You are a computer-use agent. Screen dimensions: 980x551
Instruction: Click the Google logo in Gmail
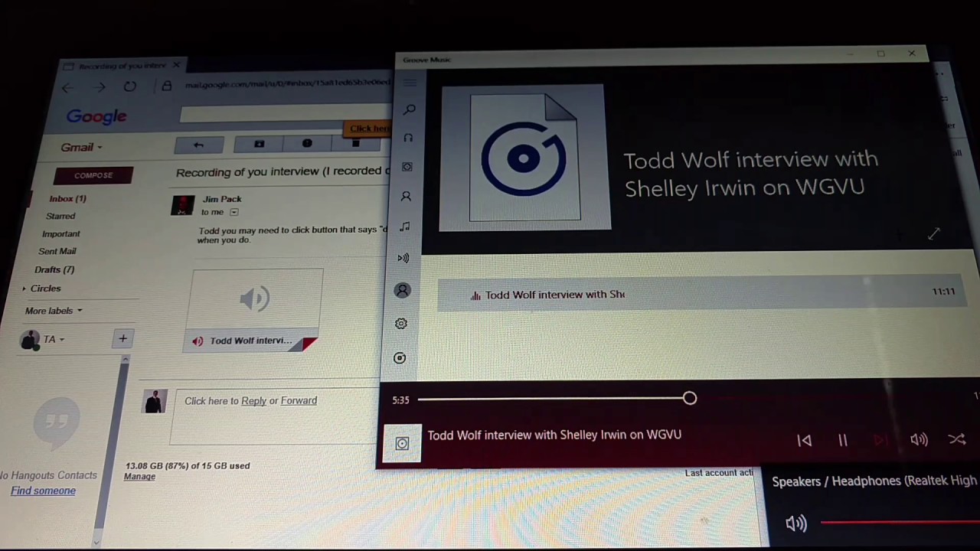pyautogui.click(x=96, y=116)
